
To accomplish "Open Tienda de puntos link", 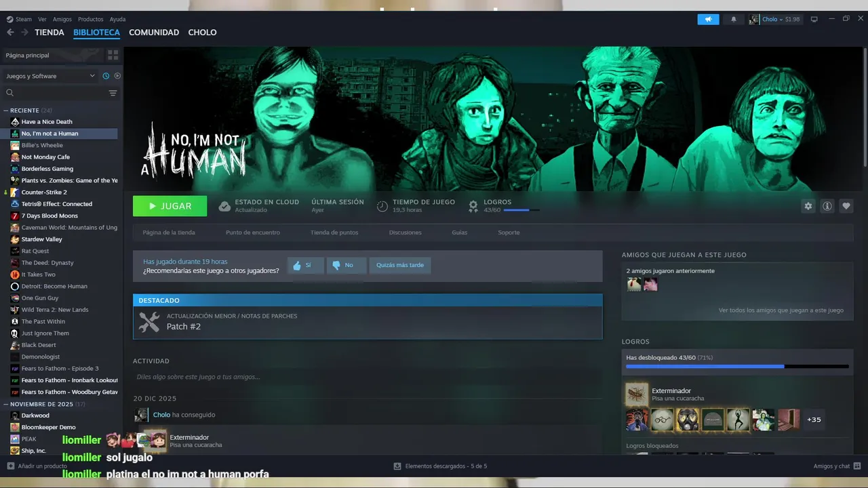I will click(x=334, y=232).
